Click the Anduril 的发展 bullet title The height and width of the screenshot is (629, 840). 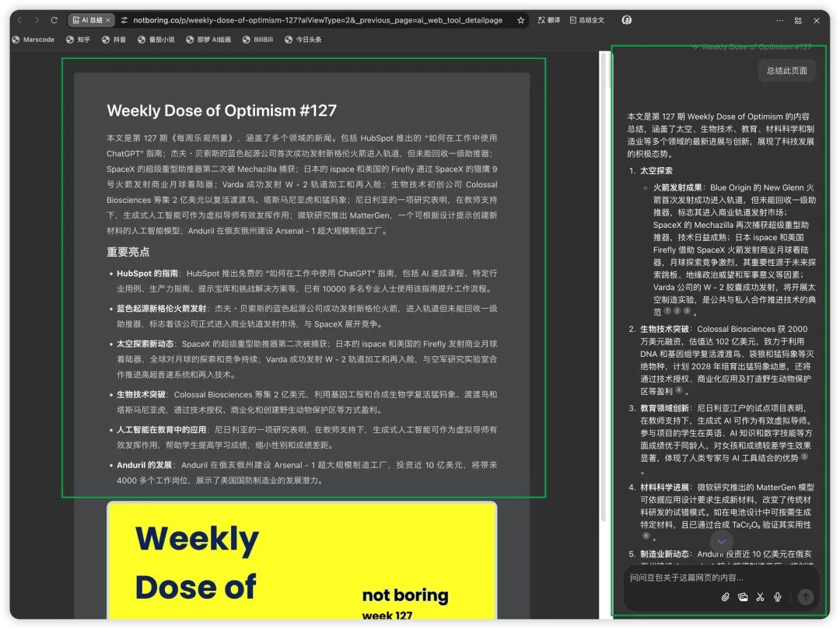(144, 465)
